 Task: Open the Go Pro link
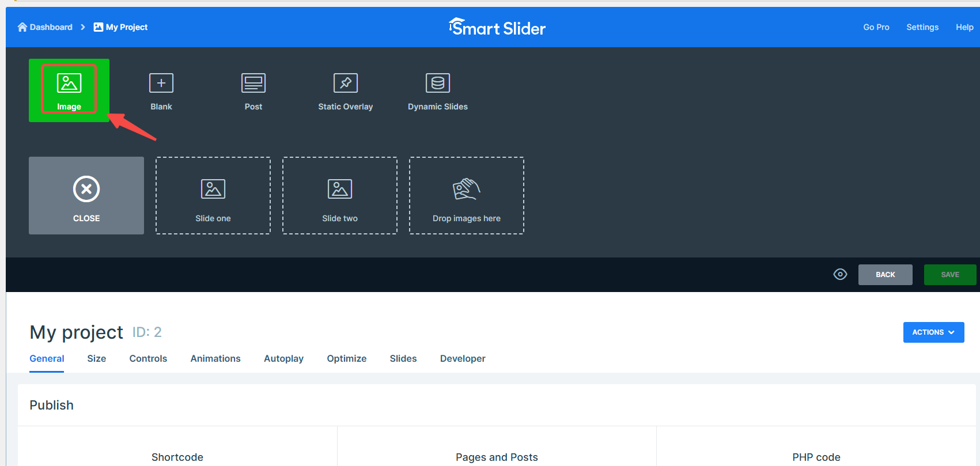(x=876, y=27)
